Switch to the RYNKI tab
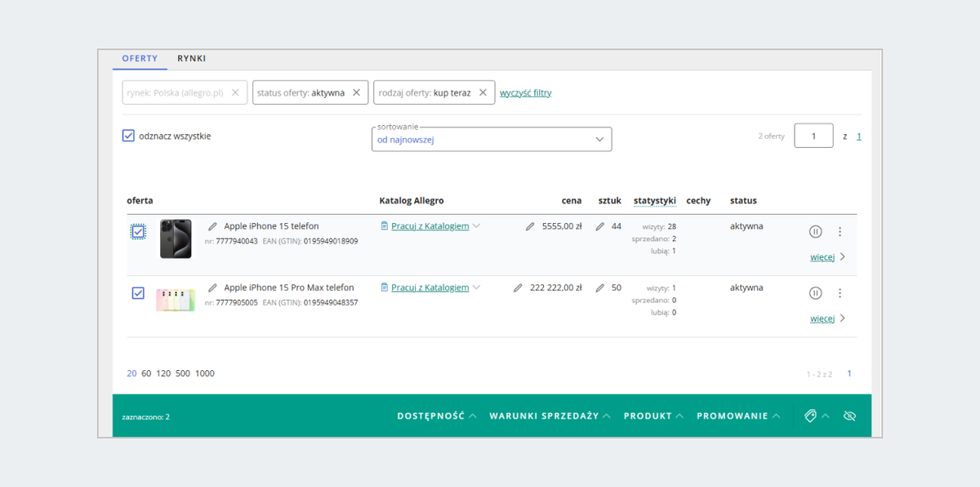This screenshot has height=487, width=980. pyautogui.click(x=192, y=59)
